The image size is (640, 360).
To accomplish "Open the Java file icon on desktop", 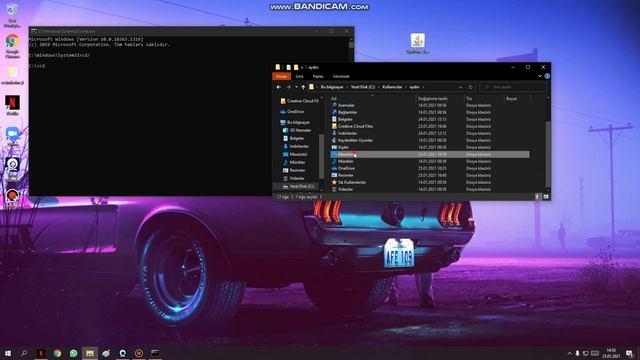I will (418, 43).
